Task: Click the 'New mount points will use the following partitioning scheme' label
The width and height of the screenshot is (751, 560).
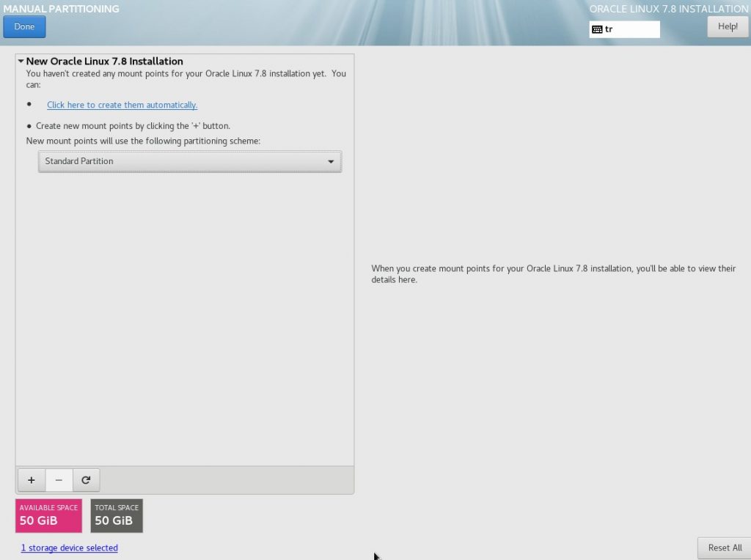Action: 143,141
